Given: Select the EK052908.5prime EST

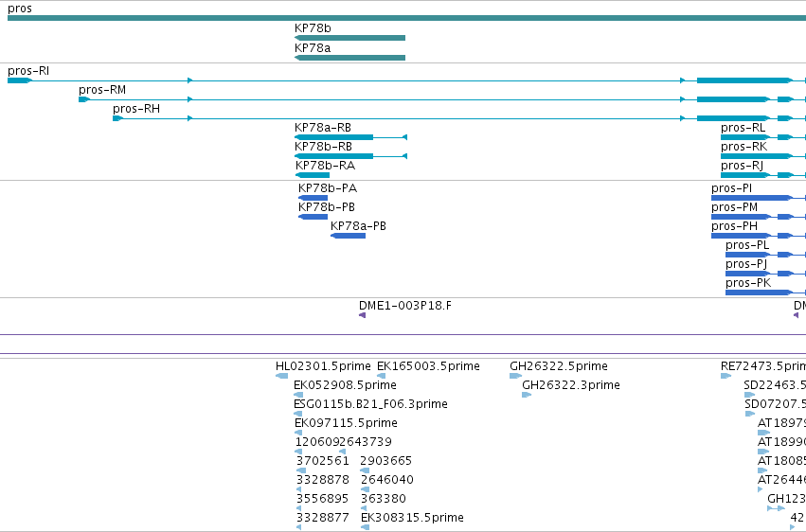Looking at the screenshot, I should click(x=298, y=395).
